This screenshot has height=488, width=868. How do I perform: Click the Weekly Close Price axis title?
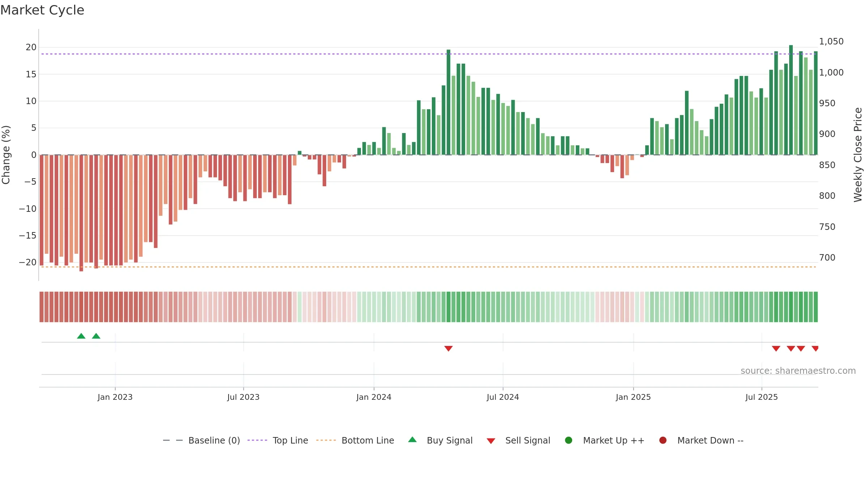click(858, 155)
